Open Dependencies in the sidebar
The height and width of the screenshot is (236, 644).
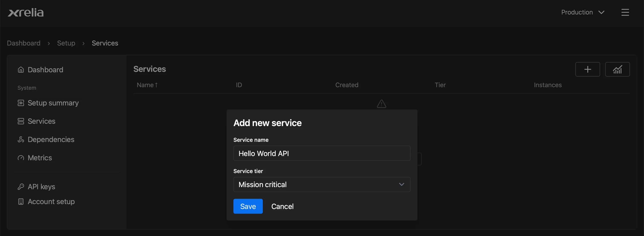tap(46, 139)
